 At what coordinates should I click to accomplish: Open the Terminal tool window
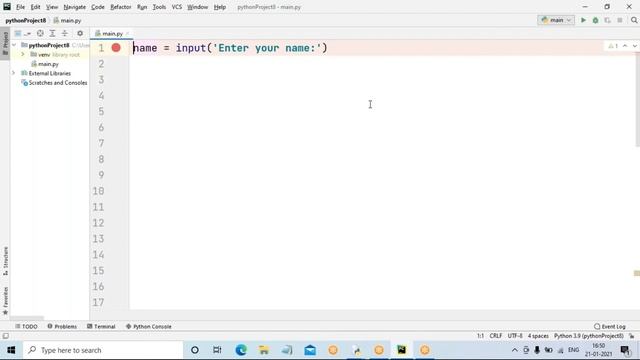click(x=101, y=327)
